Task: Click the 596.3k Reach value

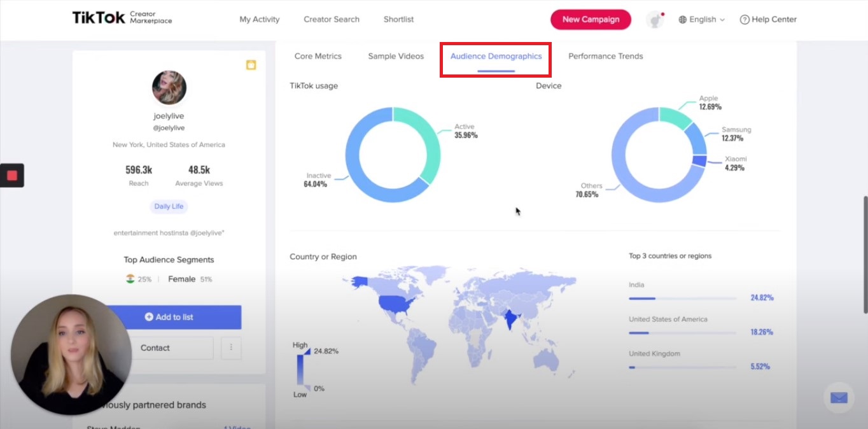Action: pyautogui.click(x=139, y=170)
